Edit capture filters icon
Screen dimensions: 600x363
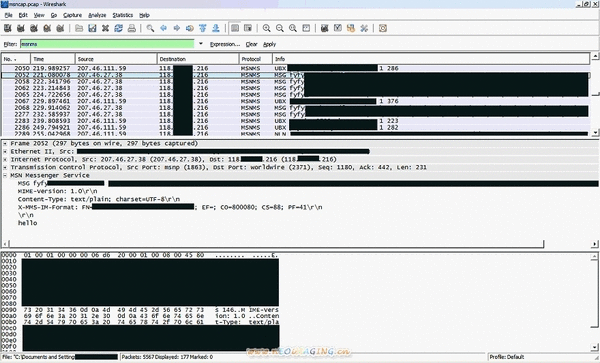point(324,28)
